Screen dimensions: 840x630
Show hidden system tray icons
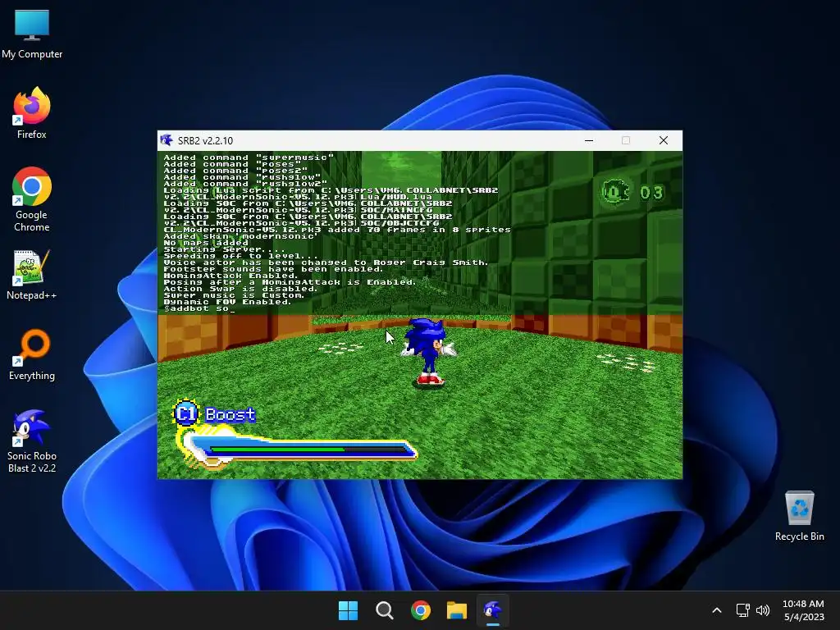click(717, 610)
